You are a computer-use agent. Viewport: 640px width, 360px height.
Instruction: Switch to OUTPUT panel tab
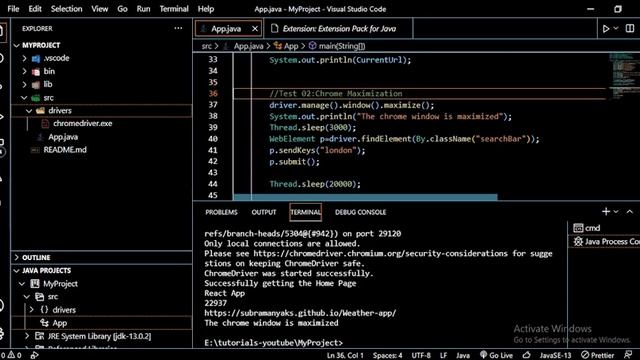[x=264, y=212]
